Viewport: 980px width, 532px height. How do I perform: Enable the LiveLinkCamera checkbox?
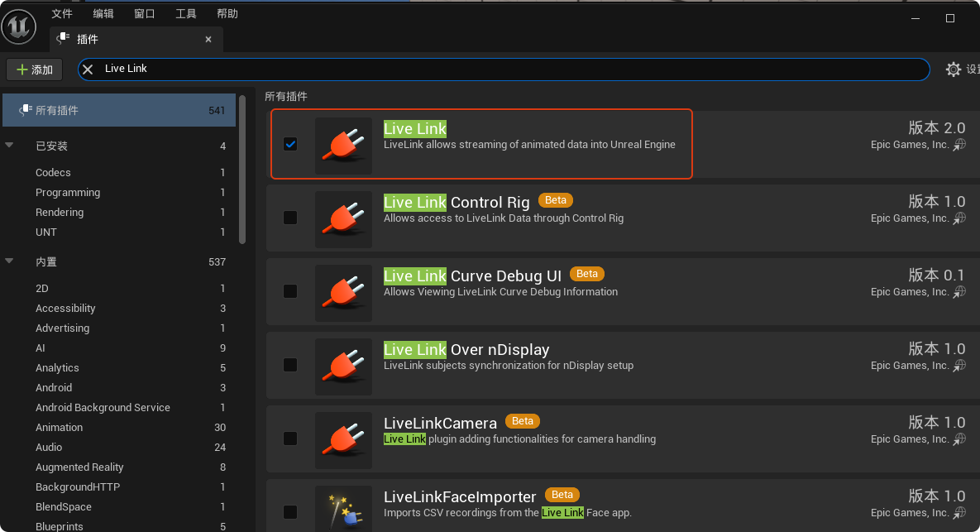[x=290, y=439]
